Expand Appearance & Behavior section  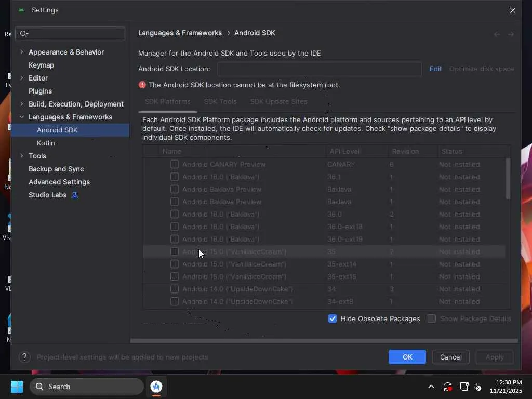(x=22, y=52)
